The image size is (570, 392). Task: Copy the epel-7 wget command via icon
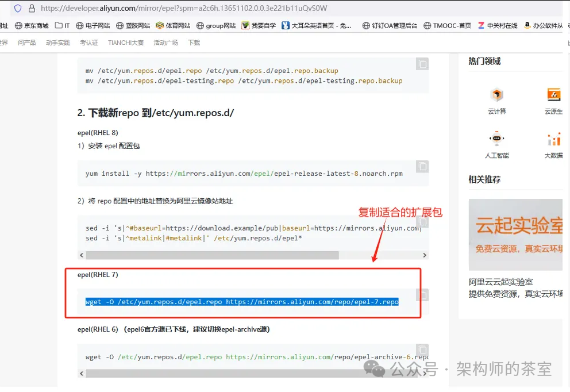(x=423, y=295)
